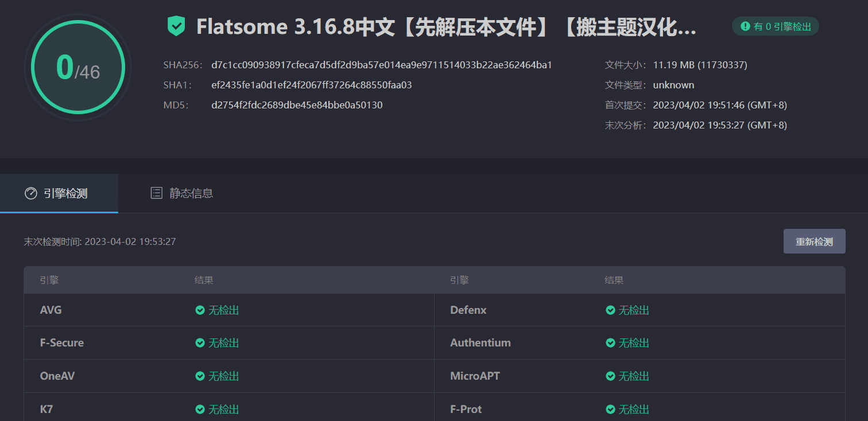Click the file type unknown value
Screen dimensions: 868x421
click(673, 85)
